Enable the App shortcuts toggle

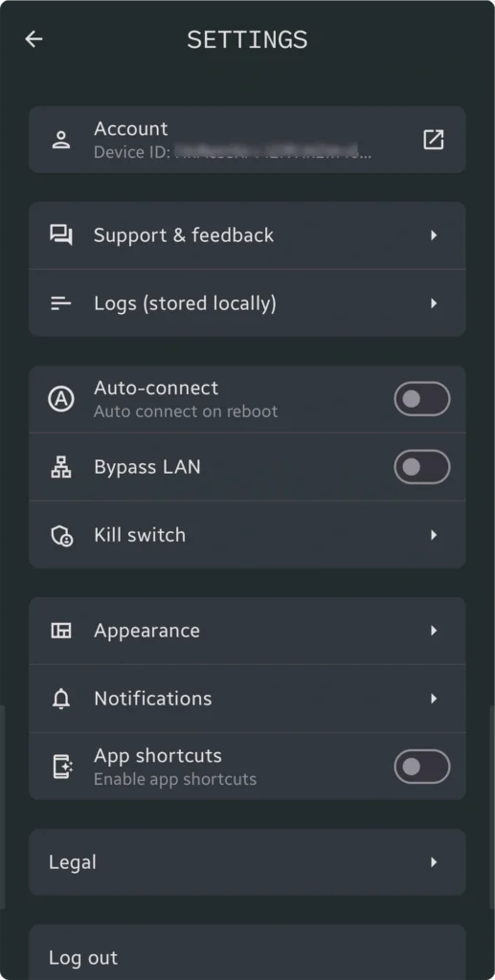[x=422, y=767]
